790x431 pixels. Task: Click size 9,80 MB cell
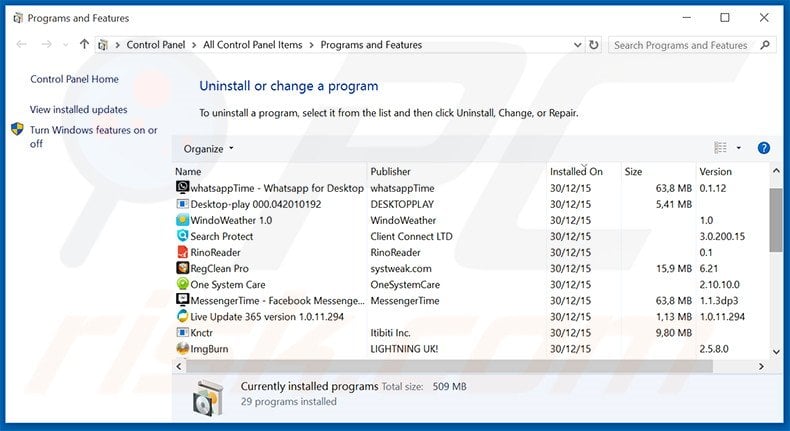coord(674,333)
